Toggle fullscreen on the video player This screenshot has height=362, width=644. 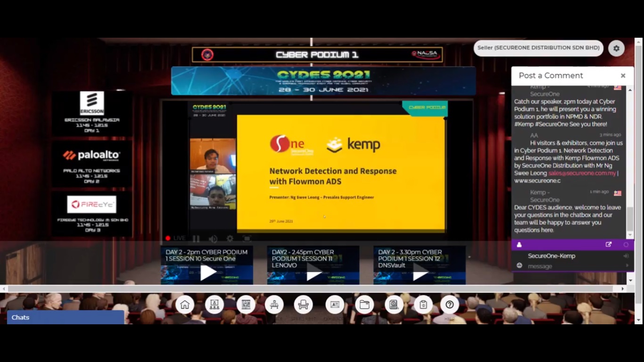click(247, 239)
